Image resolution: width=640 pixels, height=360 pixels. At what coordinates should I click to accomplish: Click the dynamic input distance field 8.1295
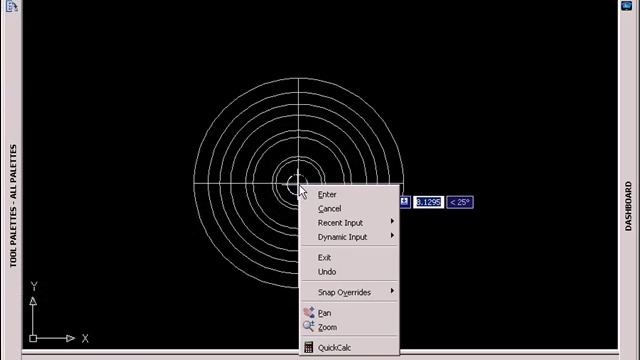pos(428,202)
